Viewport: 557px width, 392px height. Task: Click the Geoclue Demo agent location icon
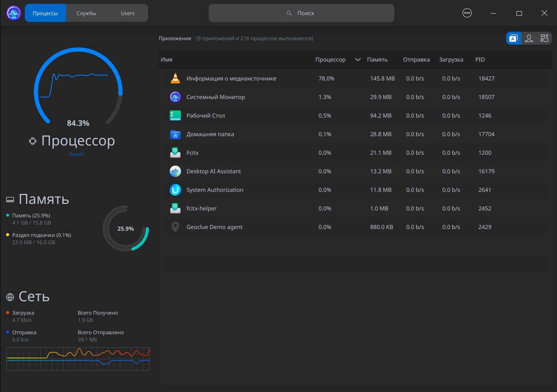[x=175, y=227]
